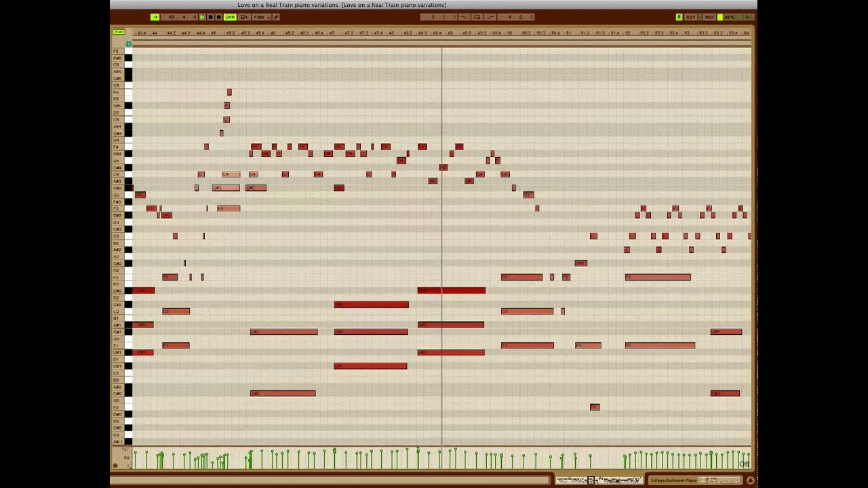The image size is (868, 488).
Task: Click the D disk overload indicator
Action: click(747, 17)
